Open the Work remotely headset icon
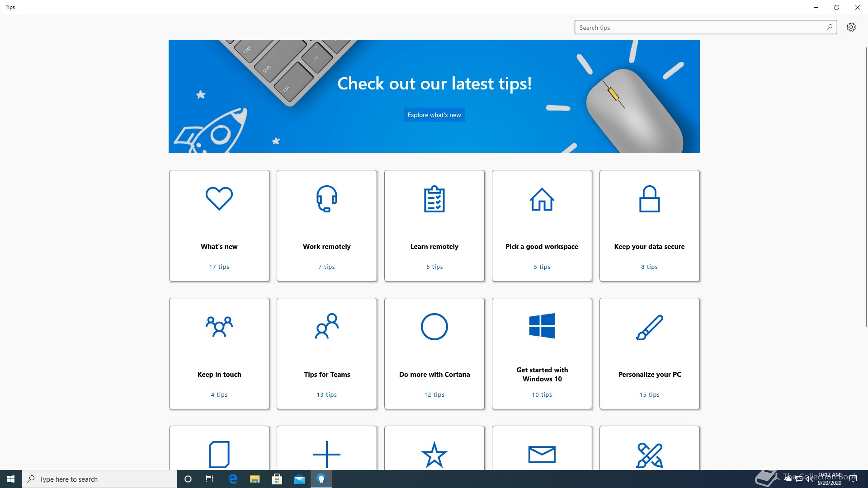 (326, 199)
